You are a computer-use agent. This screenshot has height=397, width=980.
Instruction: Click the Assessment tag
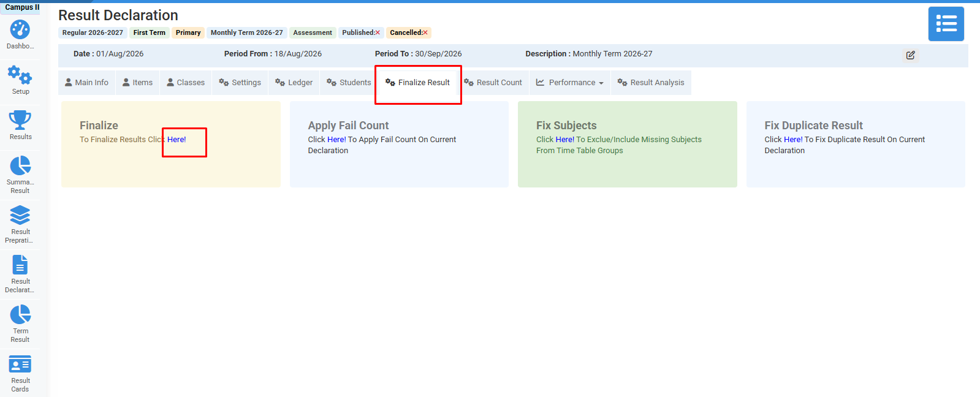[313, 32]
